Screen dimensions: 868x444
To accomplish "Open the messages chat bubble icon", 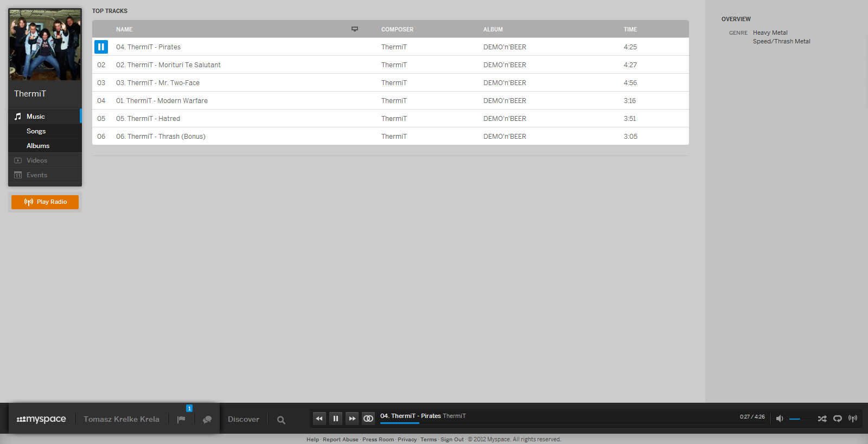I will 207,420.
